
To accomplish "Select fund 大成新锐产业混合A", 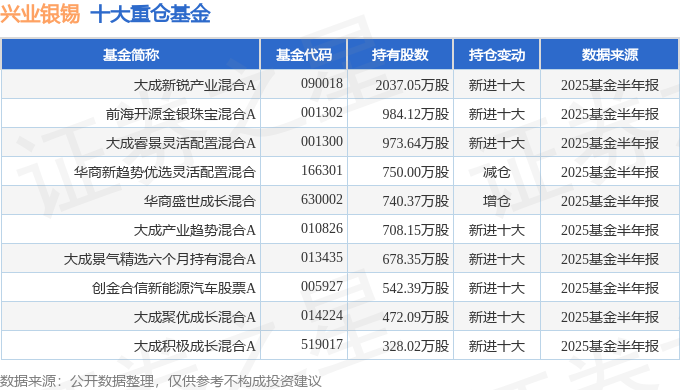I will click(195, 85).
